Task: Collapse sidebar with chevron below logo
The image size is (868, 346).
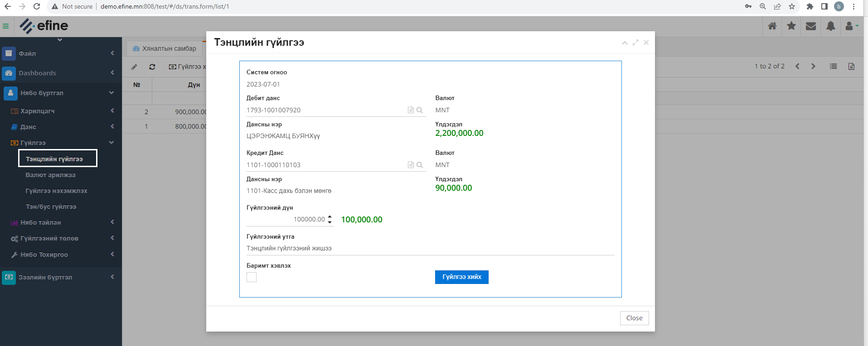Action: pyautogui.click(x=59, y=40)
